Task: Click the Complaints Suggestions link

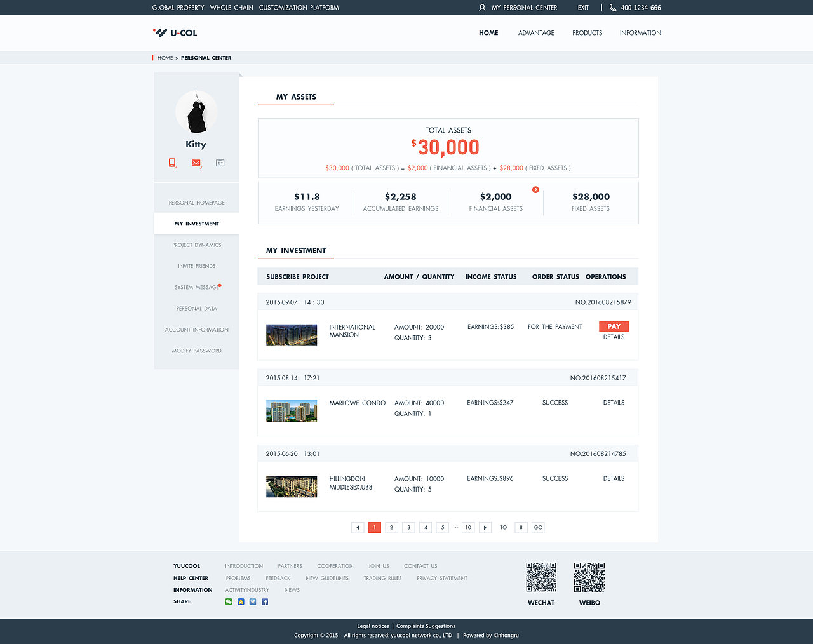Action: coord(426,626)
